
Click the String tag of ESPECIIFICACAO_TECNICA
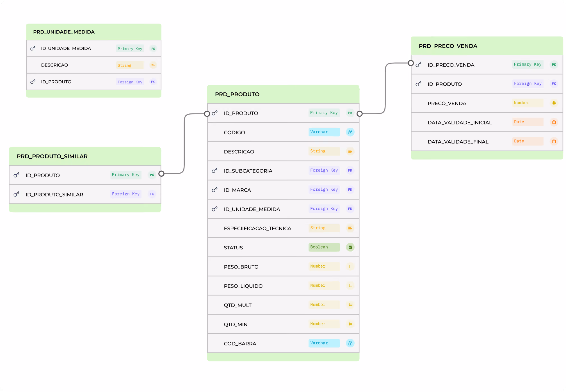coord(324,228)
